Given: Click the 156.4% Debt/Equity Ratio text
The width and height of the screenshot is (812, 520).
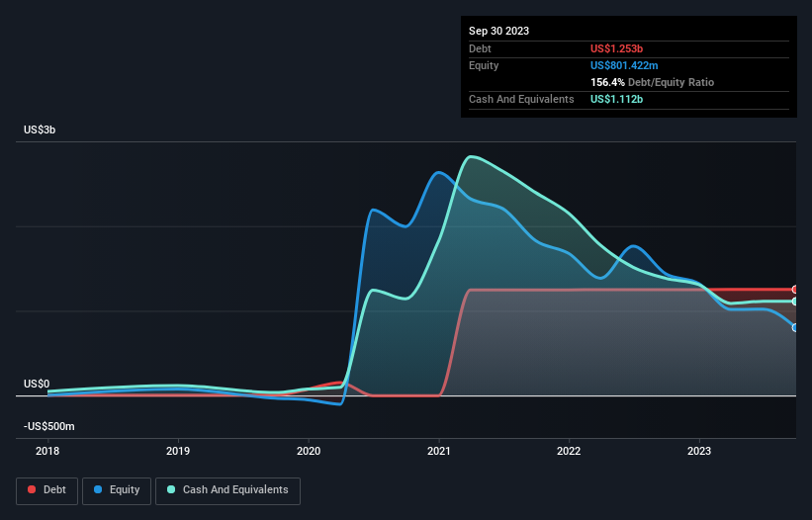Looking at the screenshot, I should pos(652,82).
